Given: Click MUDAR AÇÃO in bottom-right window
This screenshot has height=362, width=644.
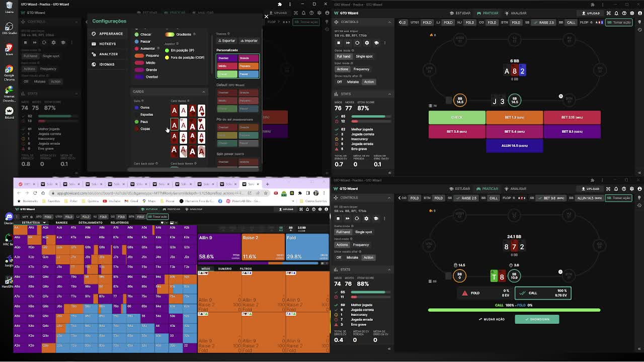Looking at the screenshot, I should click(x=492, y=319).
